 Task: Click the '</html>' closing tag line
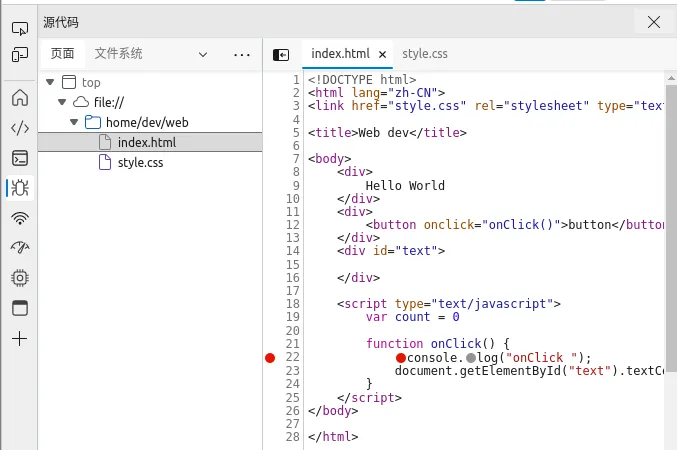click(x=333, y=437)
